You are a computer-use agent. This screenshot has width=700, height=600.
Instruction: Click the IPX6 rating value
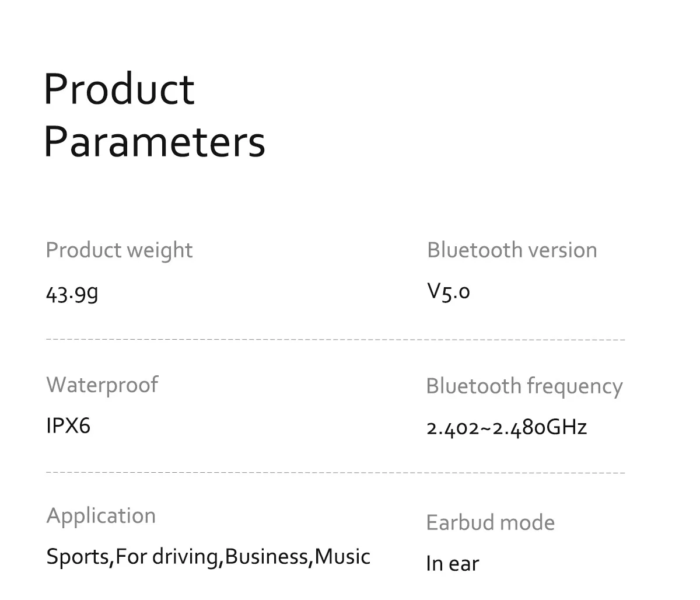point(68,425)
